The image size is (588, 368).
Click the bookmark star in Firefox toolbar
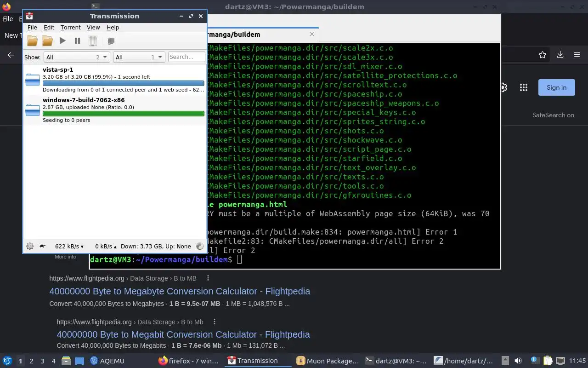tap(543, 55)
